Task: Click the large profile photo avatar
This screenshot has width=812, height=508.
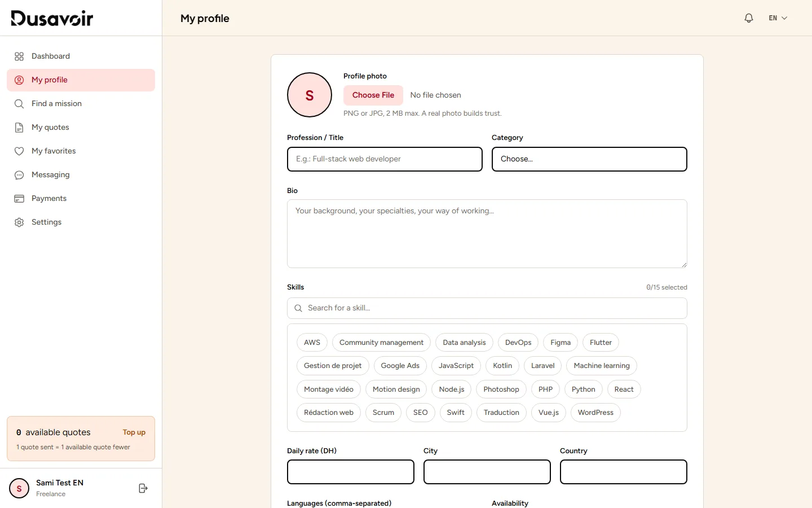Action: click(x=310, y=95)
